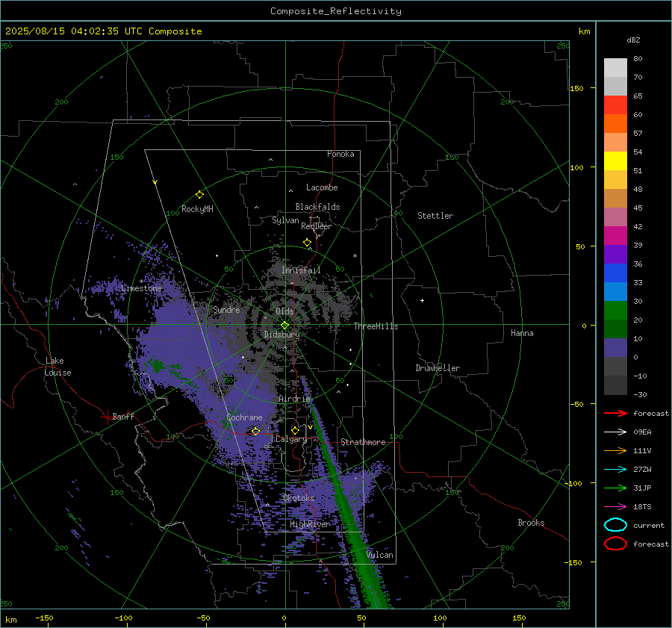Click the red forecast arrow in legend
672x628 pixels.
[x=615, y=413]
